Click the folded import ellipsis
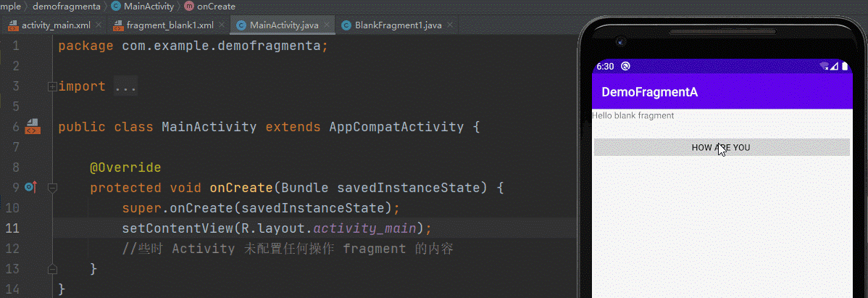Image resolution: width=868 pixels, height=298 pixels. (125, 86)
